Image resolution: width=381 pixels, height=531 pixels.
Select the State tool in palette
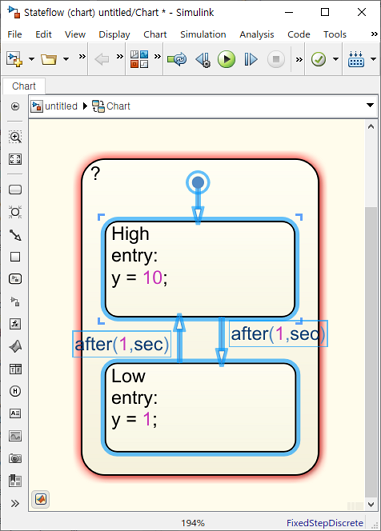[15, 190]
